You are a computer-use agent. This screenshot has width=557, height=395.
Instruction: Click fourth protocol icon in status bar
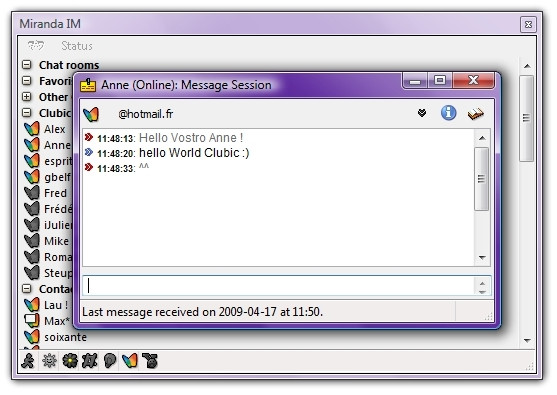click(90, 361)
